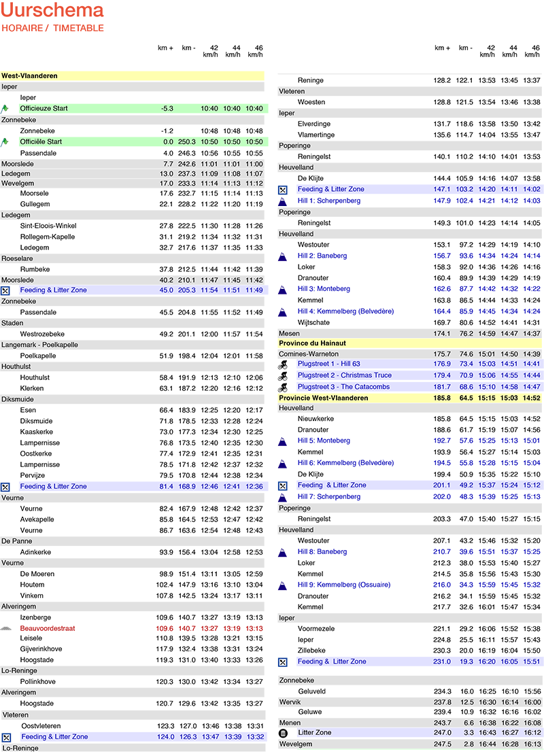Click the Hill 4: Kemmelberg (Belvedère) link

tap(345, 311)
